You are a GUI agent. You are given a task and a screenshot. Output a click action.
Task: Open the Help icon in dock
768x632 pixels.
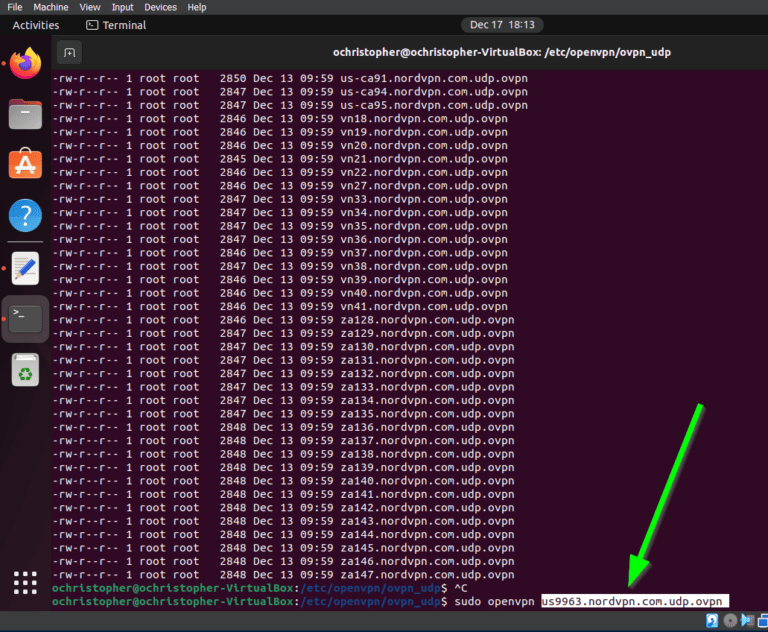click(26, 215)
